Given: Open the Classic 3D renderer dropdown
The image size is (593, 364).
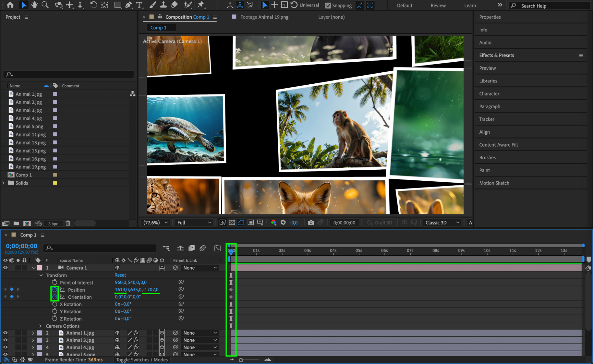Looking at the screenshot, I should point(442,222).
